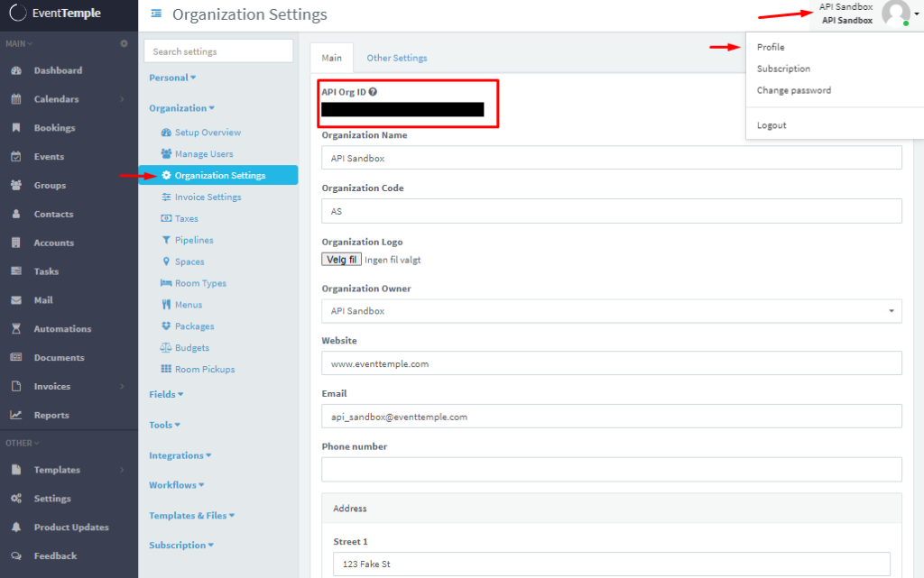Click the Organization Name field
This screenshot has width=924, height=578.
611,158
